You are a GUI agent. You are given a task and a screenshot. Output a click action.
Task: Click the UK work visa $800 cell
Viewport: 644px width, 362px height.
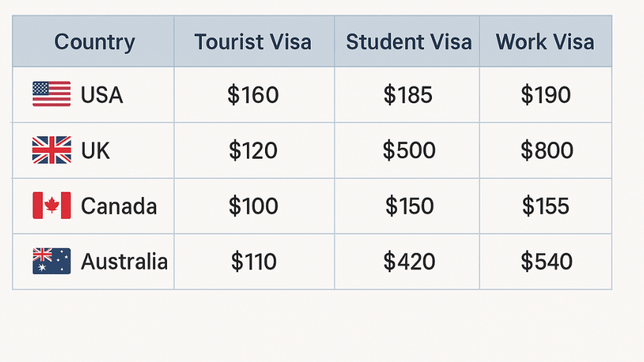[547, 151]
